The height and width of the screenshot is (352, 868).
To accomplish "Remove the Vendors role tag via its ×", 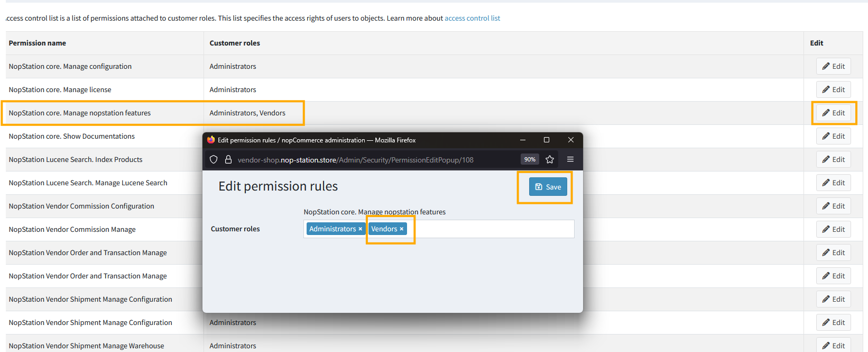I will coord(402,229).
